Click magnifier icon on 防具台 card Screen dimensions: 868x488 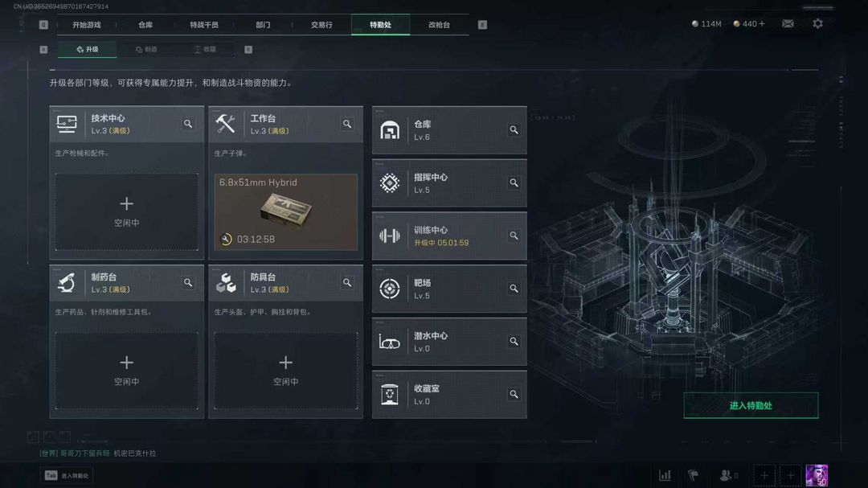pyautogui.click(x=347, y=282)
